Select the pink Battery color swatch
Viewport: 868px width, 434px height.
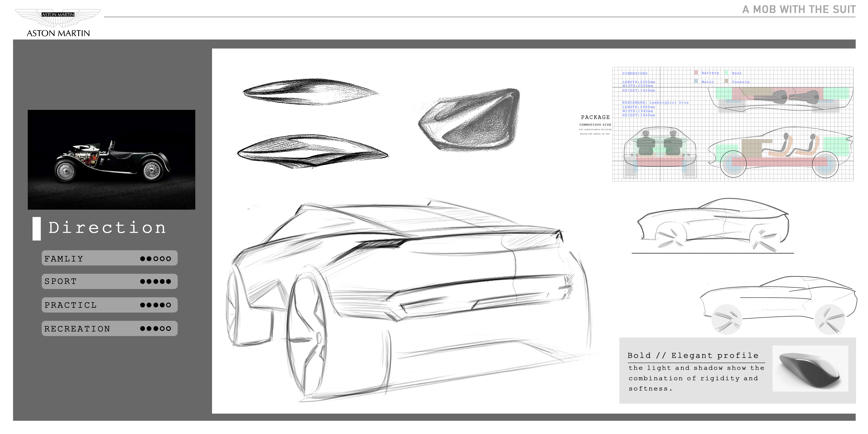point(697,73)
